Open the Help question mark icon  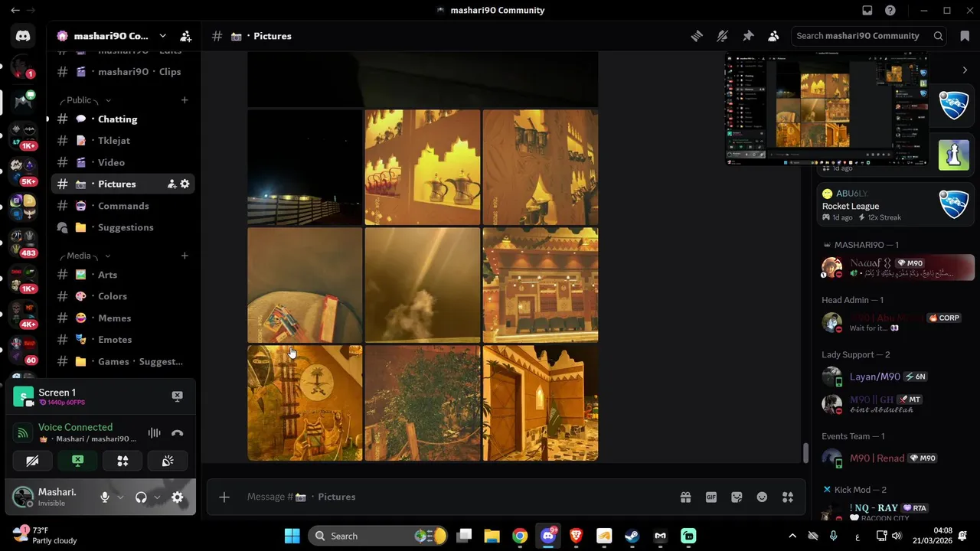890,11
